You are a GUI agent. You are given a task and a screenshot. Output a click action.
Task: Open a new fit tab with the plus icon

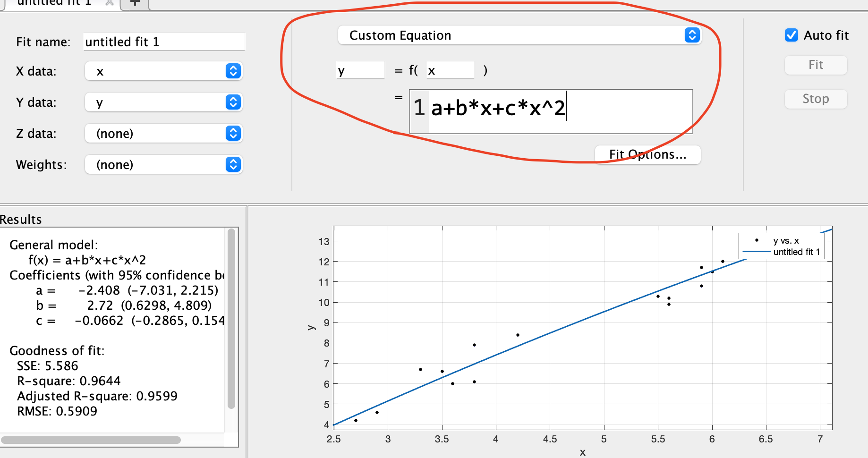click(135, 3)
